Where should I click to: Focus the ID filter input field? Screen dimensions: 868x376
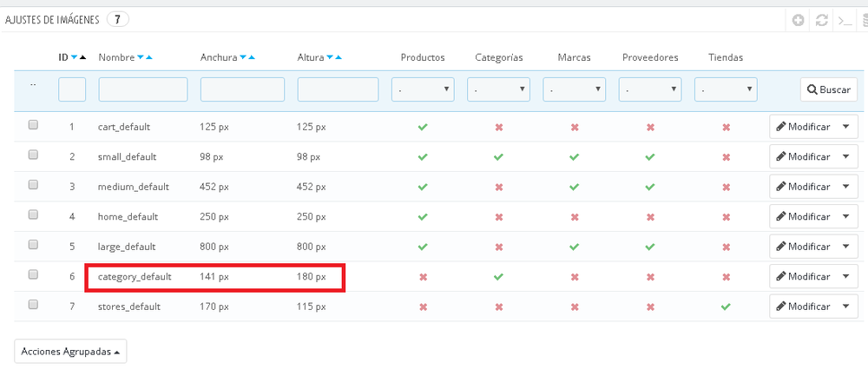[x=72, y=89]
